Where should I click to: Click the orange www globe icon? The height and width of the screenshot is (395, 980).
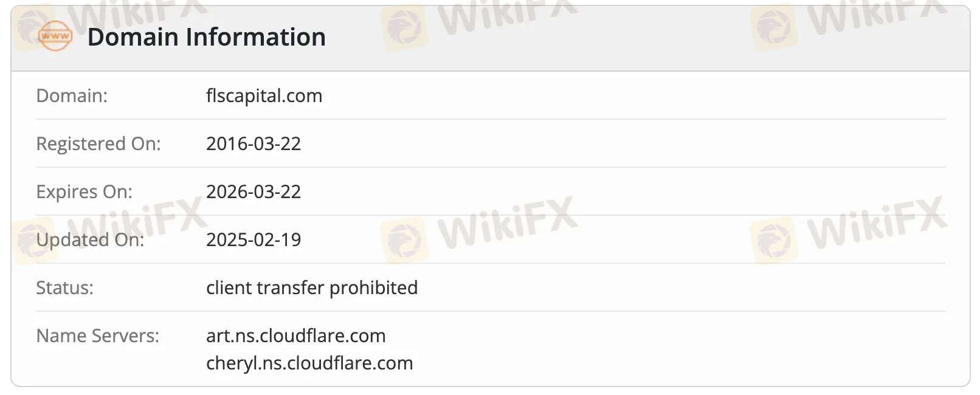55,36
